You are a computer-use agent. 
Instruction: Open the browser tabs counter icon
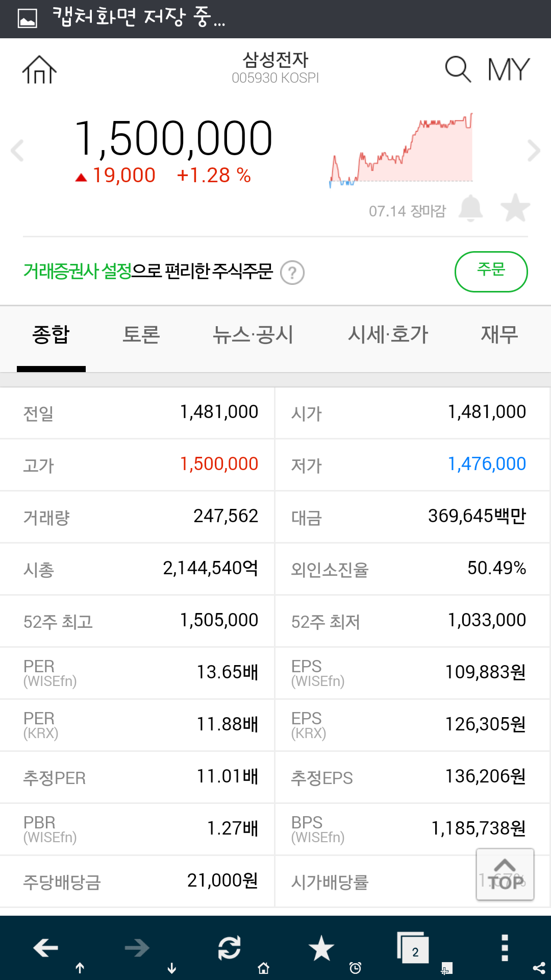coord(413,948)
